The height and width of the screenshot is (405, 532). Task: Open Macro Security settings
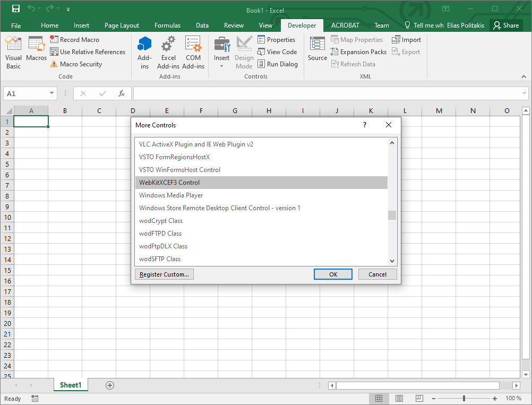click(76, 64)
